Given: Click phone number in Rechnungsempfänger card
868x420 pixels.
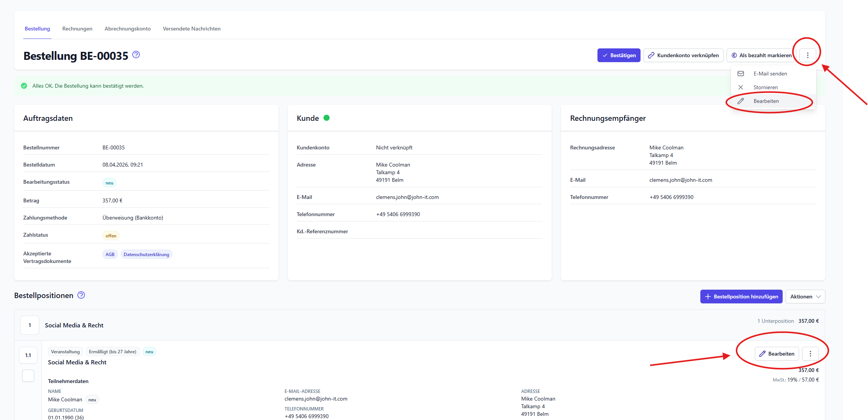Looking at the screenshot, I should point(671,197).
